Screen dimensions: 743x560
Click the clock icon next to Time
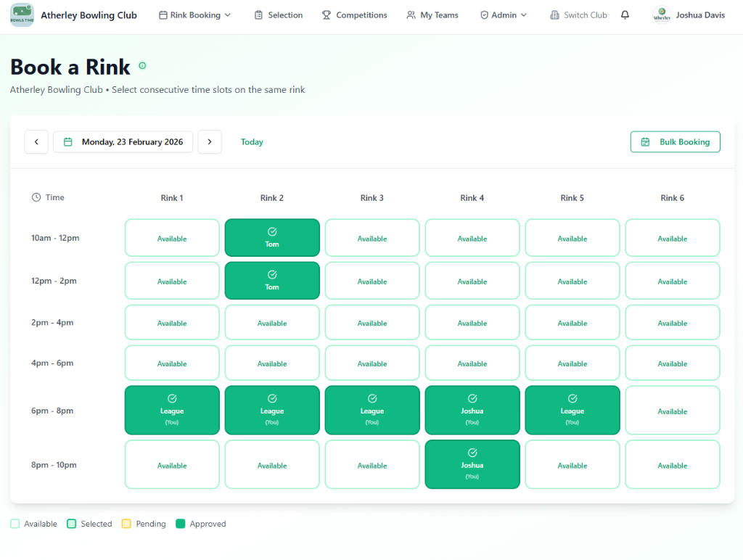tap(36, 197)
